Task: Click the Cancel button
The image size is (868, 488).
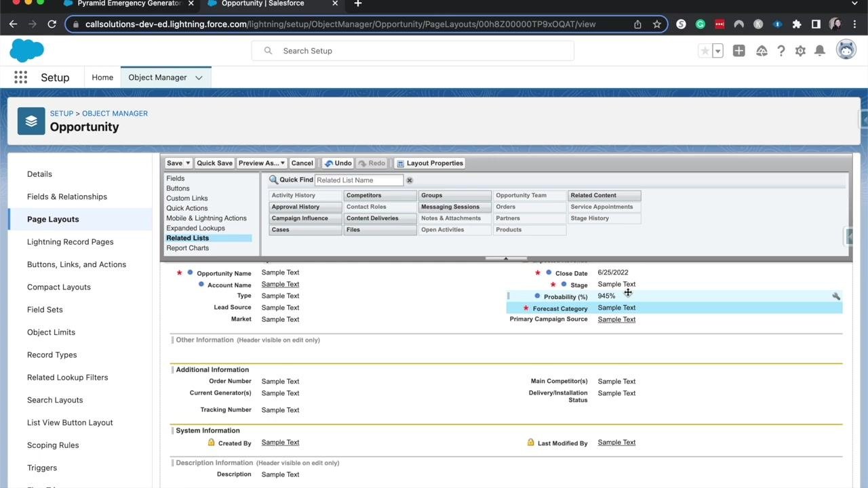Action: coord(302,163)
